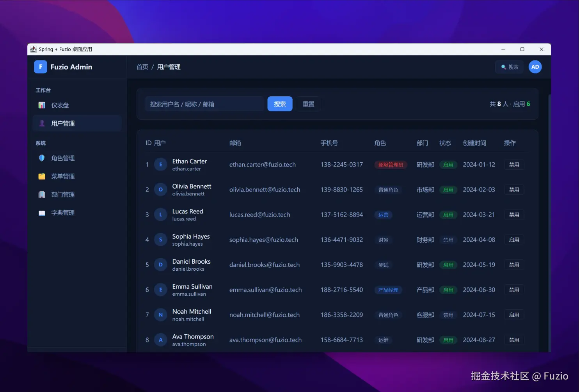Enable Sophia Hayes with 启用 button
Viewport: 579px width, 392px height.
514,239
